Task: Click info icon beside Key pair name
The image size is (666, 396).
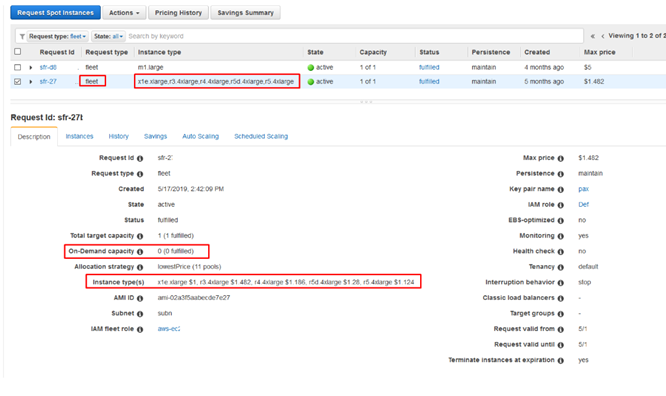Action: coord(561,190)
